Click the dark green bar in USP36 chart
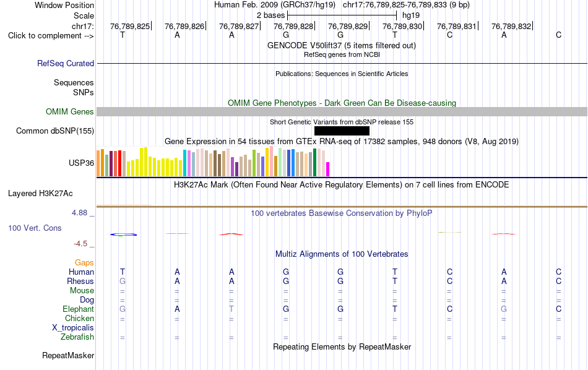Viewport: 588px width, 370px height. [x=314, y=162]
